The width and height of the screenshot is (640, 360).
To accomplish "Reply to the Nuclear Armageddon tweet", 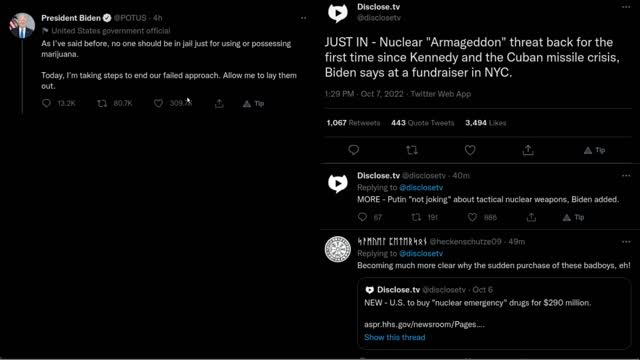I will (353, 150).
